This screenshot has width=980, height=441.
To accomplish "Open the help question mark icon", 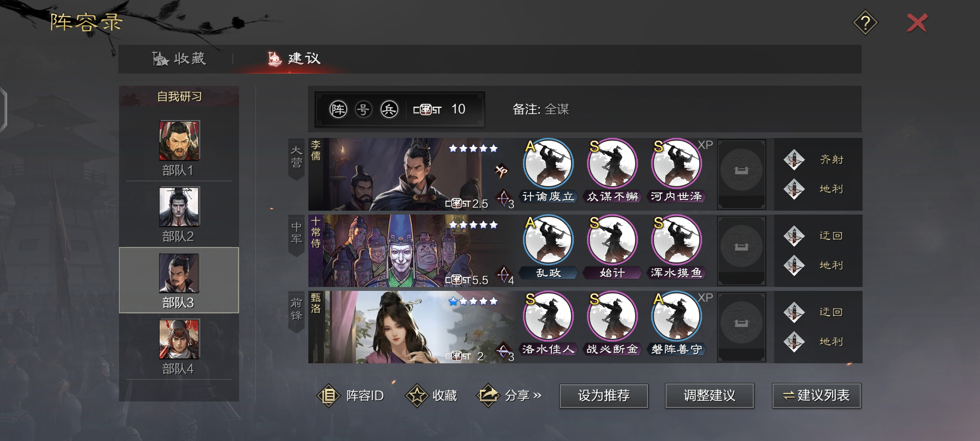I will [865, 23].
